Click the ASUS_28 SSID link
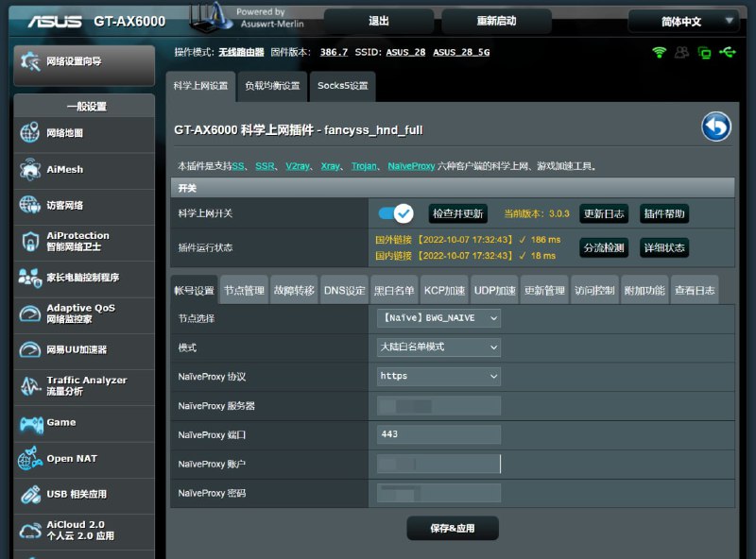756x559 pixels. [405, 52]
